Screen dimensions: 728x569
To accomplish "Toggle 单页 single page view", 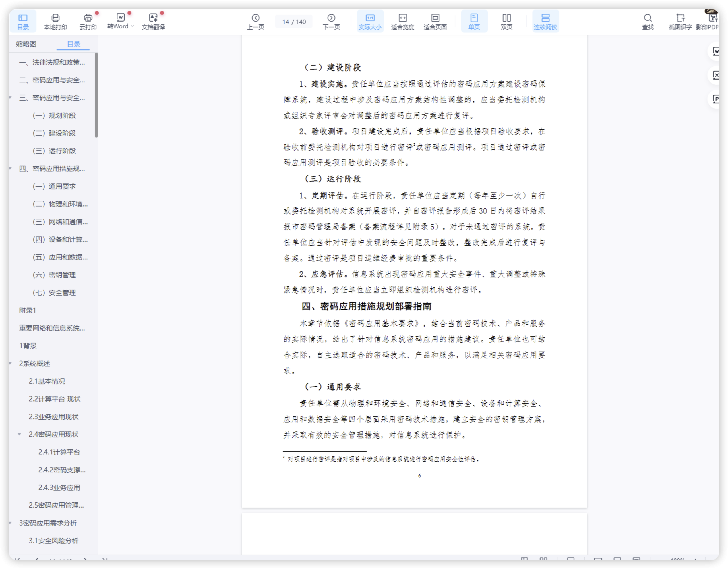I will pos(474,21).
